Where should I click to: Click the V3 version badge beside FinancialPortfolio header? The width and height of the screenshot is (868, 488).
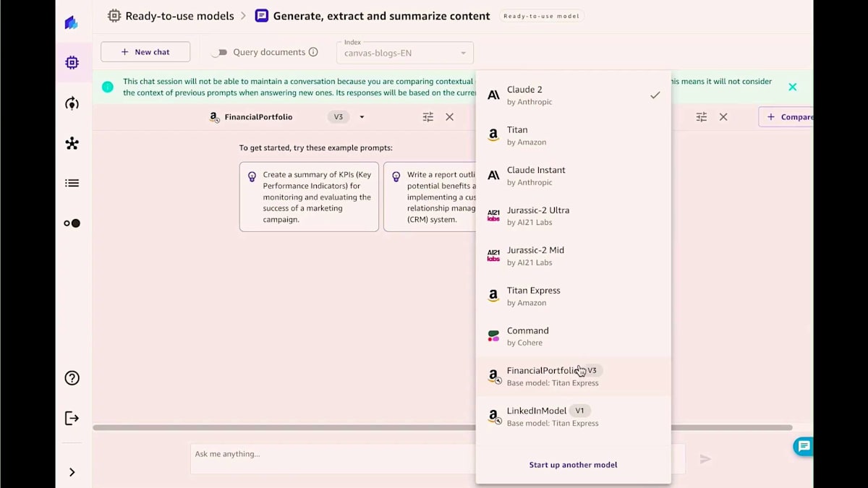tap(339, 117)
